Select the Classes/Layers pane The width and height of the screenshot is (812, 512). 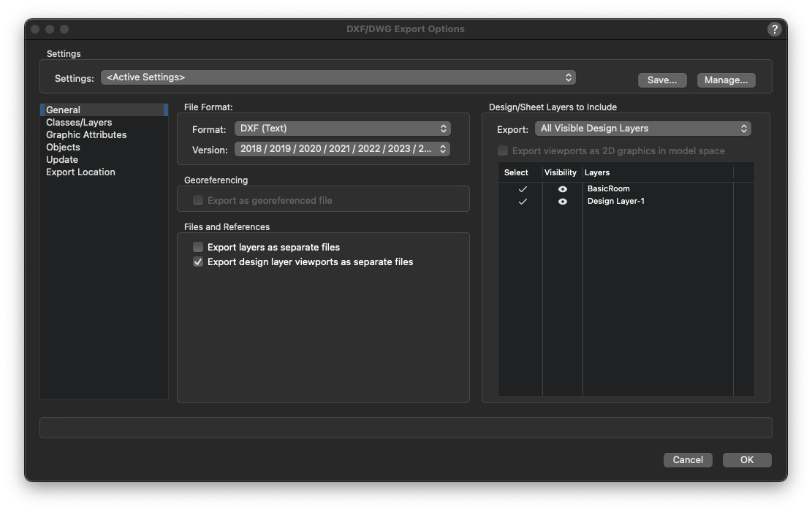pyautogui.click(x=79, y=122)
